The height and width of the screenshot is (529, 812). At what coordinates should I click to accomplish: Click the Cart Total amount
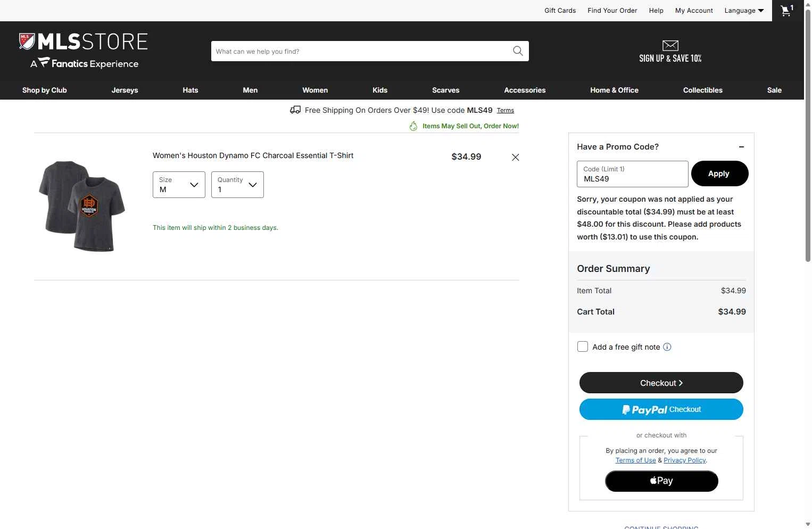tap(732, 312)
